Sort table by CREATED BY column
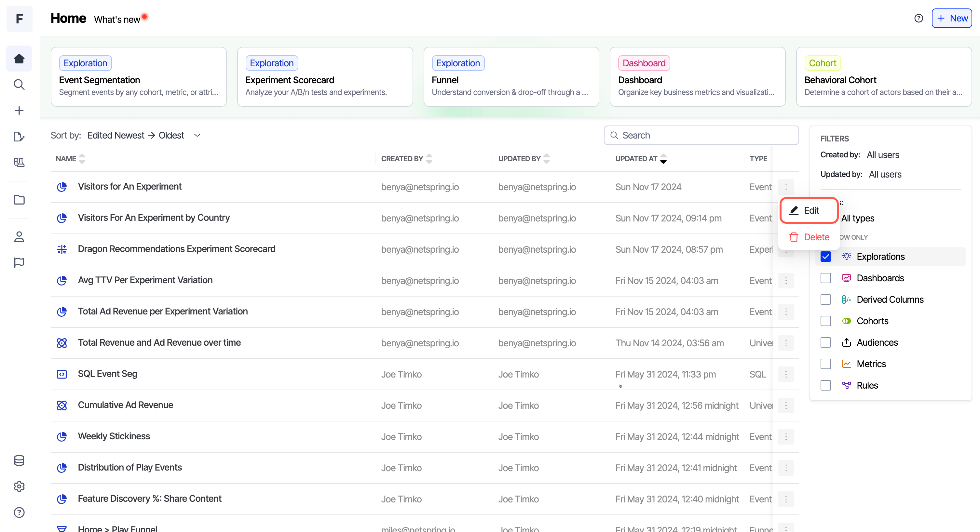Viewport: 980px width, 532px height. pos(406,159)
